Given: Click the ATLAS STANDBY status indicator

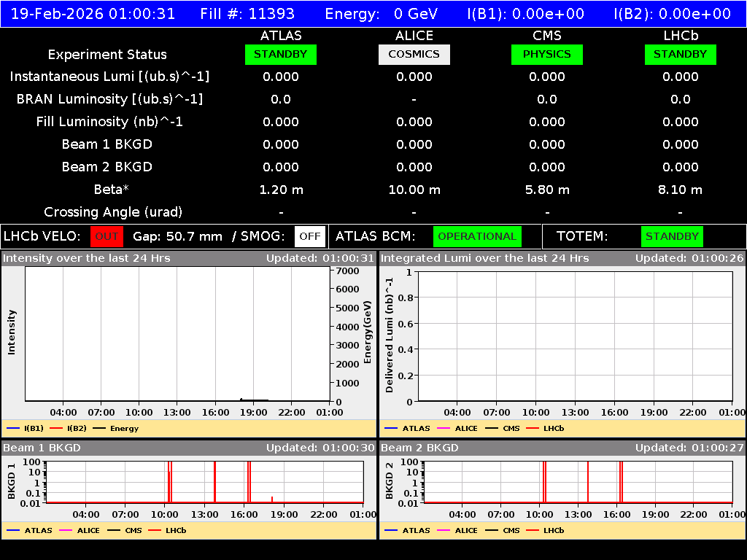Looking at the screenshot, I should [280, 54].
